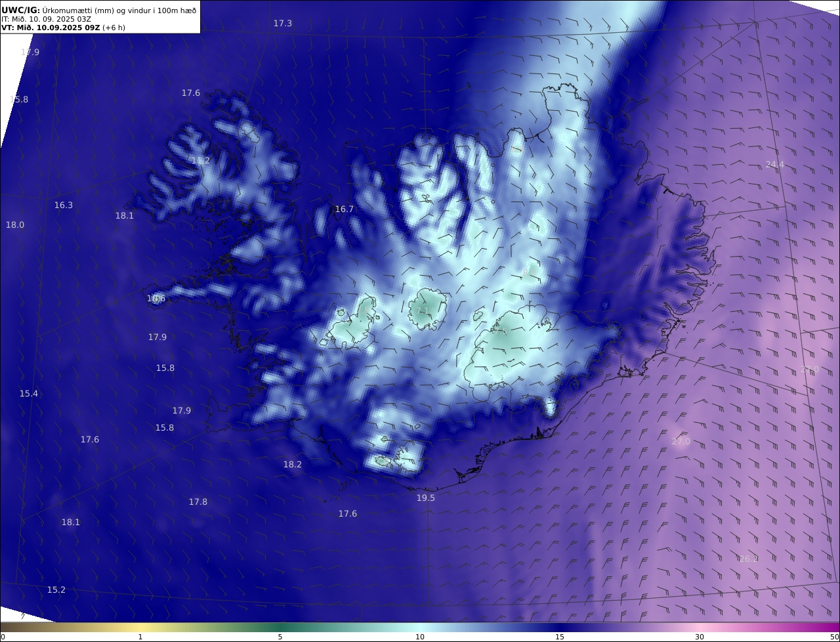This screenshot has height=642, width=840.
Task: Click the 19.5 value near the south coast
Action: 426,498
